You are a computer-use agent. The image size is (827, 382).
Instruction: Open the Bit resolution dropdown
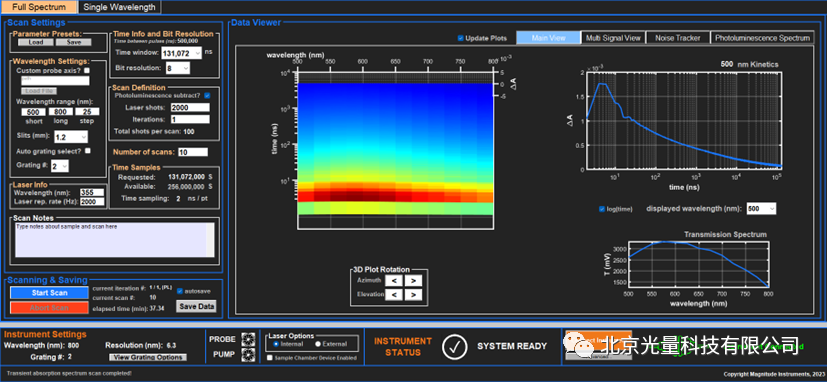click(x=177, y=68)
